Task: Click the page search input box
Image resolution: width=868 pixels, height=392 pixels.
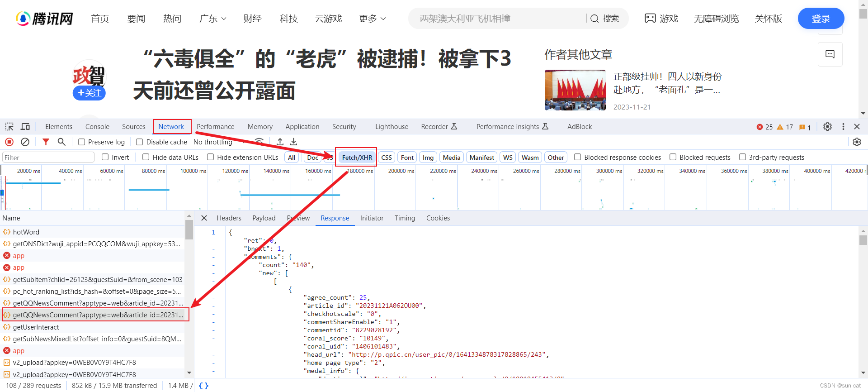Action: click(x=497, y=19)
